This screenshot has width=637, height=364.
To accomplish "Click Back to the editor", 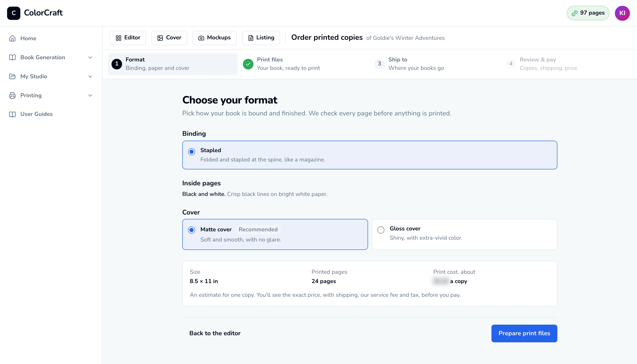I will click(x=215, y=333).
